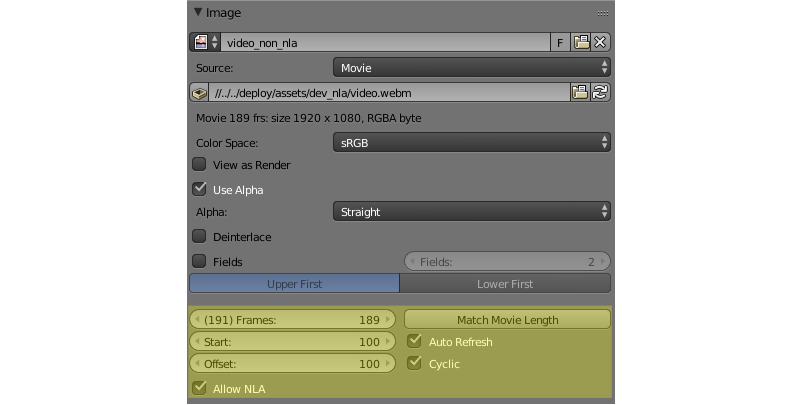Disable Auto Refresh checkbox
Image resolution: width=800 pixels, height=405 pixels.
coord(414,341)
